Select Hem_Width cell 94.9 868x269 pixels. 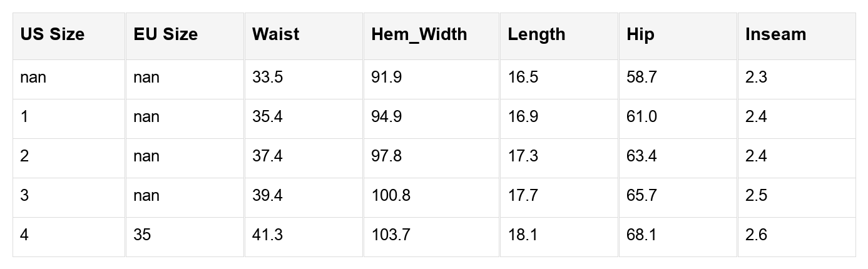[x=386, y=117]
